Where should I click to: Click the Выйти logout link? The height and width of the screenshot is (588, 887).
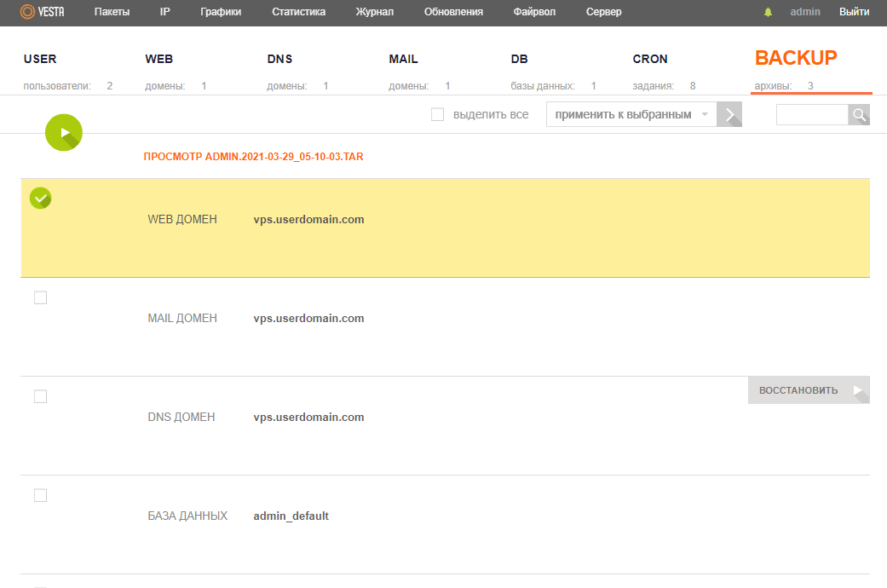coord(854,12)
